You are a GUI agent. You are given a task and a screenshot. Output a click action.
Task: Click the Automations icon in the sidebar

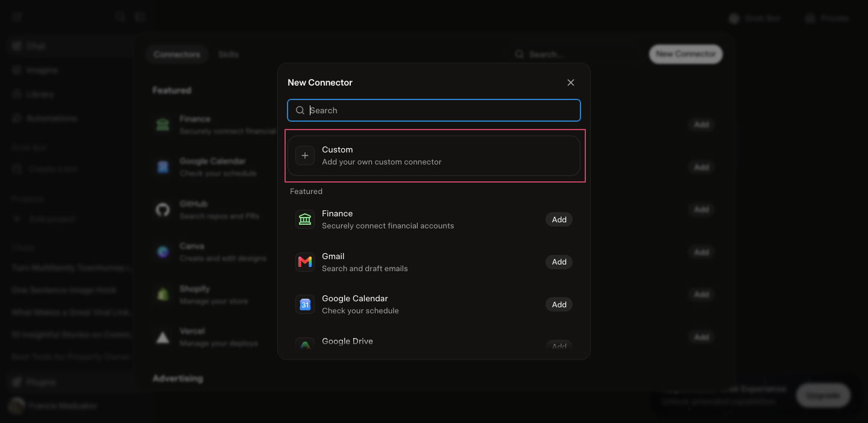pyautogui.click(x=17, y=118)
